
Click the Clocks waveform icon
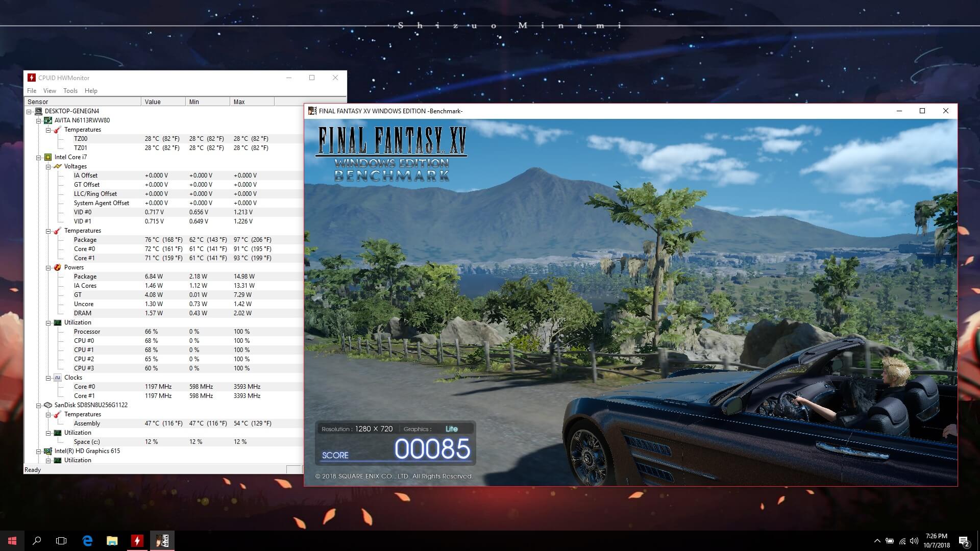coord(57,378)
